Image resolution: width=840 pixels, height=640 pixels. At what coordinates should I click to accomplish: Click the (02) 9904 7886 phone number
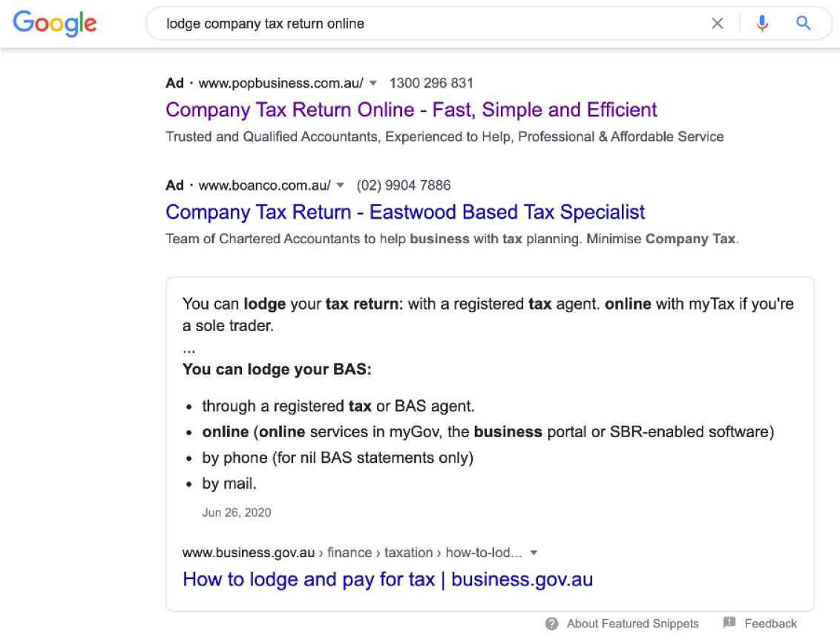tap(404, 185)
